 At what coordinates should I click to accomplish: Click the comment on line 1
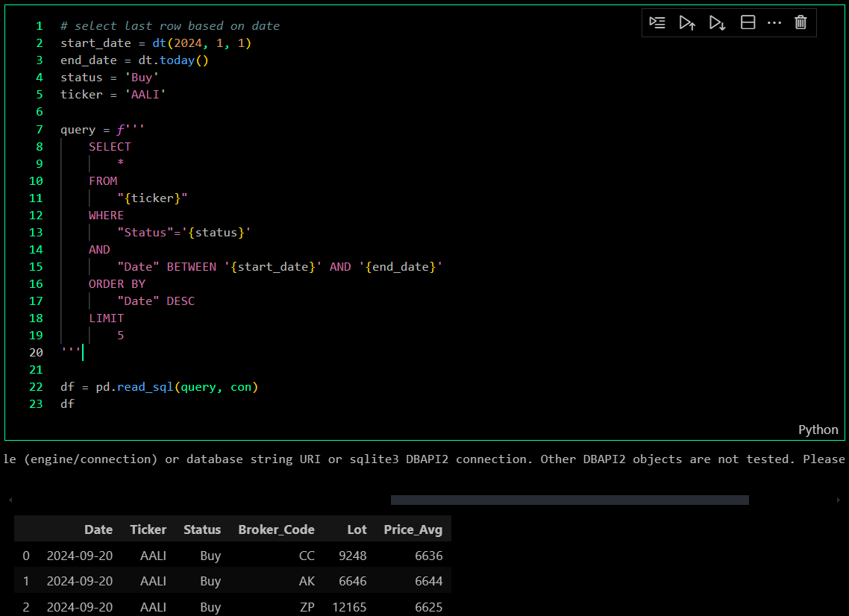[x=170, y=26]
